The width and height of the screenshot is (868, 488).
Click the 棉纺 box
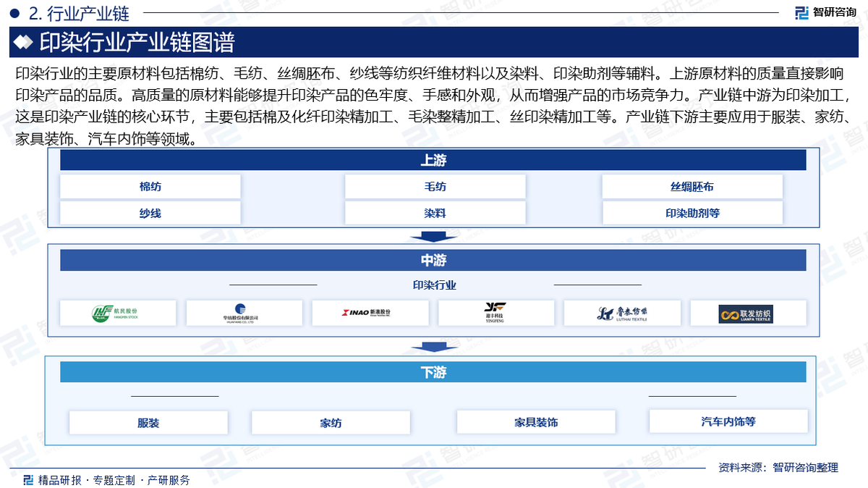(150, 187)
